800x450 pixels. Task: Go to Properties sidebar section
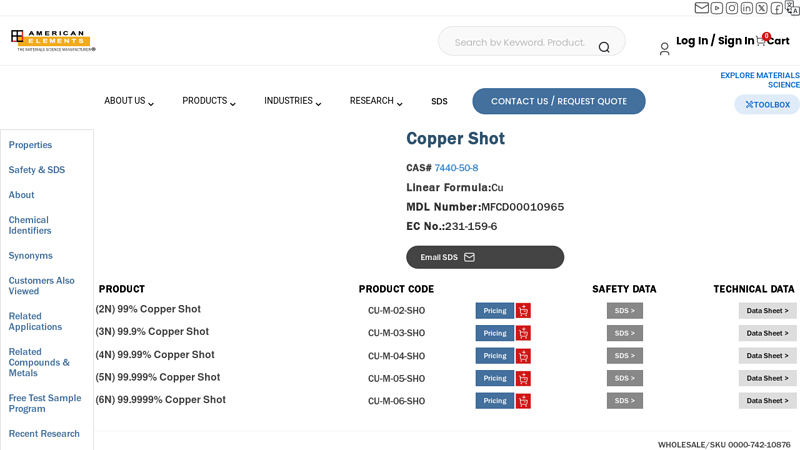coord(30,145)
